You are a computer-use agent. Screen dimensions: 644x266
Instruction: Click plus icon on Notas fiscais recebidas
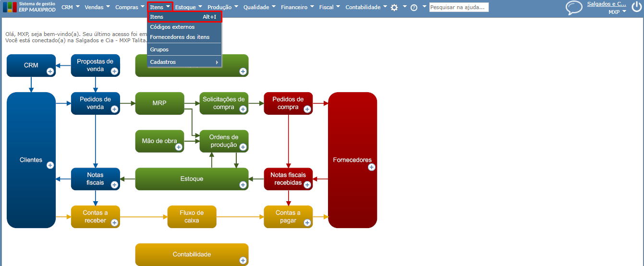[x=307, y=185]
